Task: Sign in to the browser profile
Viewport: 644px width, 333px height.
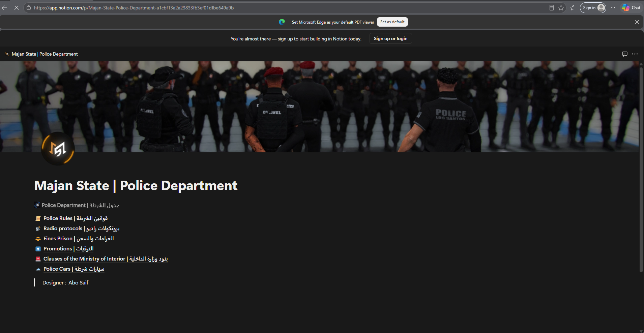Action: 593,8
